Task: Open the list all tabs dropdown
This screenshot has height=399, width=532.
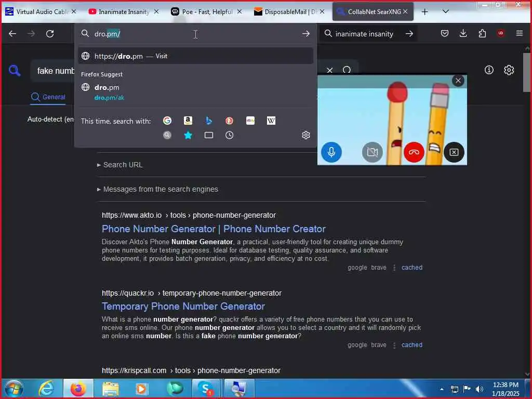Action: click(445, 11)
